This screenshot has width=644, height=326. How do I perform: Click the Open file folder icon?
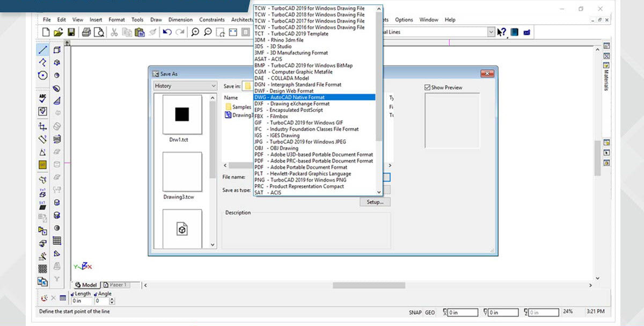tap(58, 32)
